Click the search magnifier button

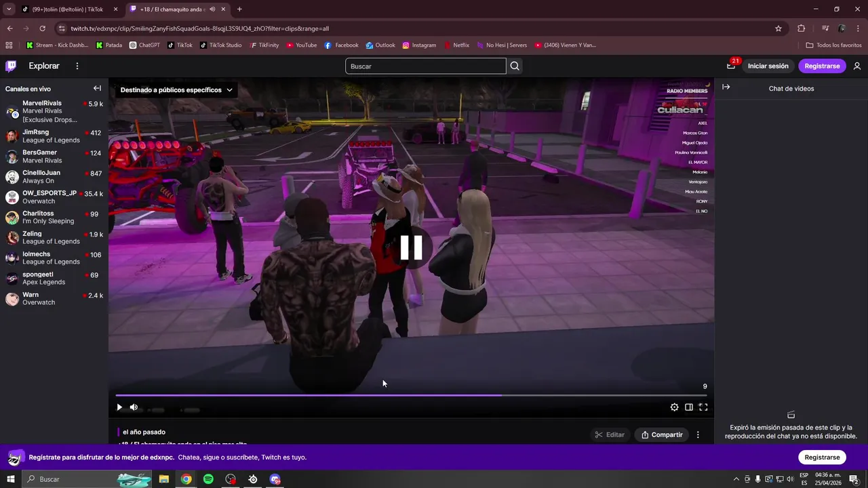(515, 66)
